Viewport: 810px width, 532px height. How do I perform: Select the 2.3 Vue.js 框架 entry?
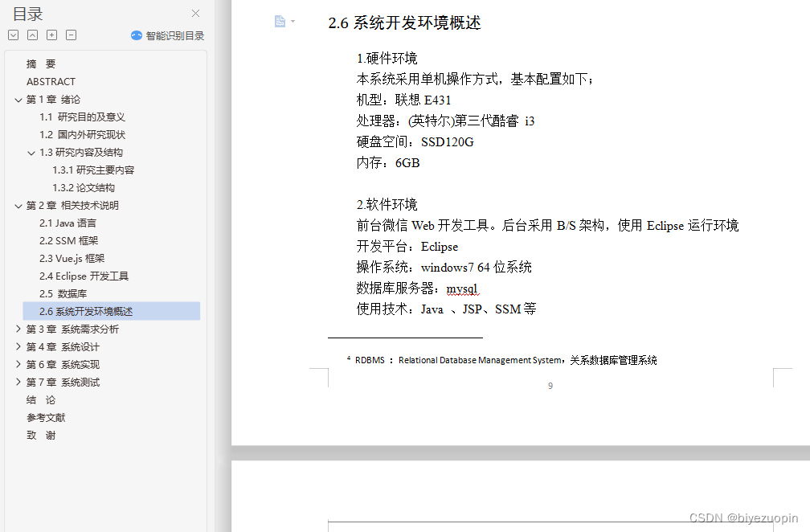[x=72, y=258]
